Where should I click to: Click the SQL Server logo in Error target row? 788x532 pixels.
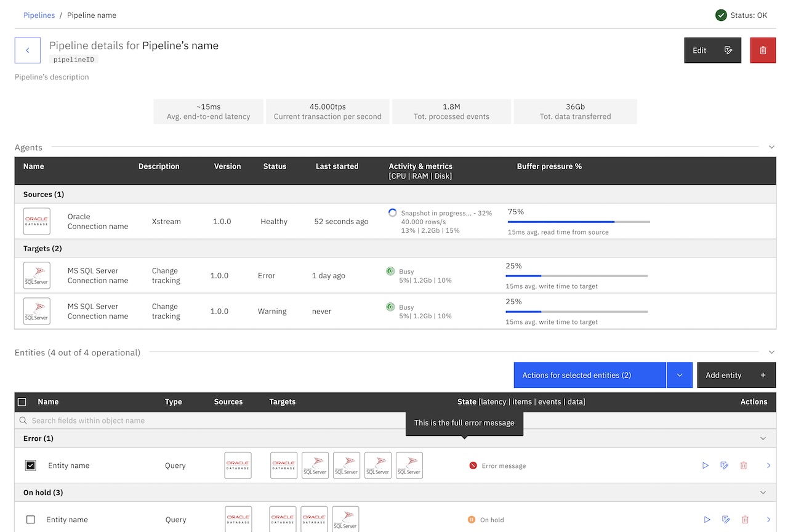37,275
